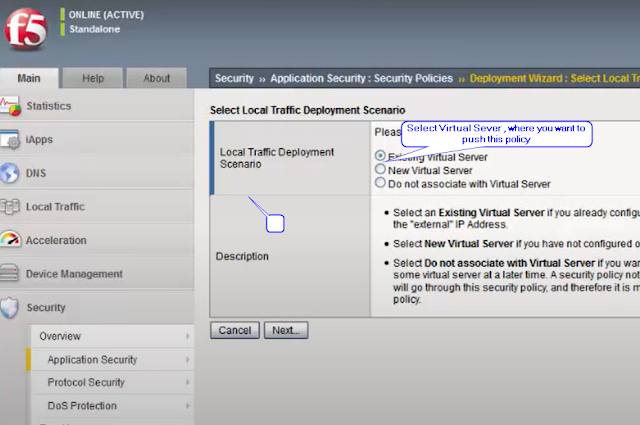Click the F5 logo icon
Screen dimensions: 640x425
[25, 29]
